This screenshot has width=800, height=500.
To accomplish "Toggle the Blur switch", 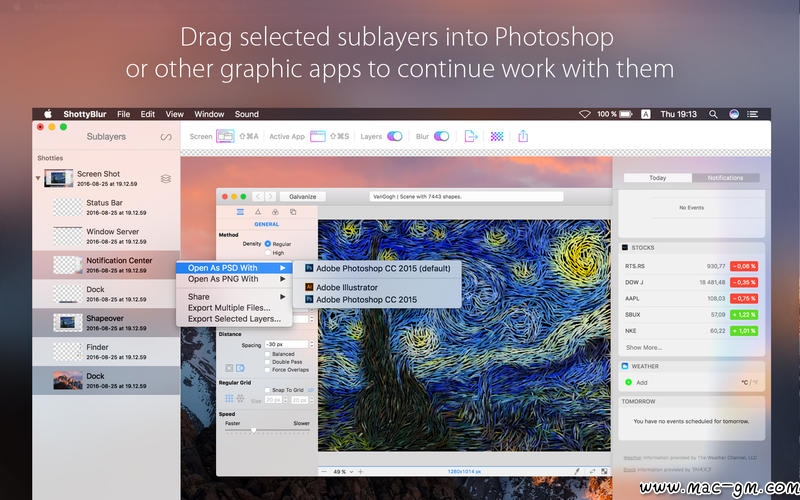I will 441,136.
